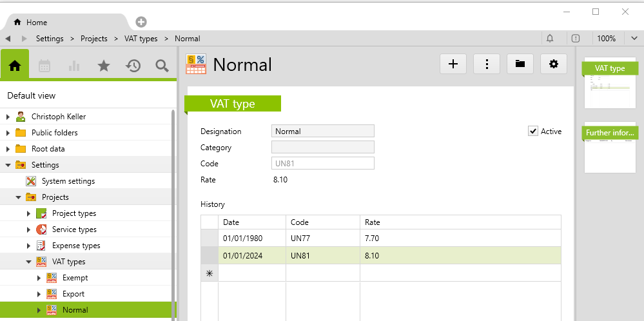Click the Category input field
This screenshot has width=644, height=321.
pyautogui.click(x=322, y=148)
